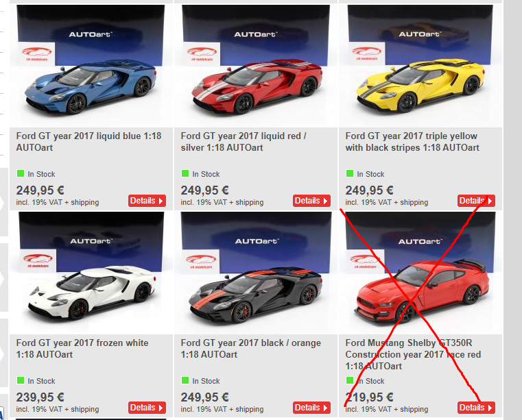Click green In Stock indicator of frozen white GT

pos(21,380)
